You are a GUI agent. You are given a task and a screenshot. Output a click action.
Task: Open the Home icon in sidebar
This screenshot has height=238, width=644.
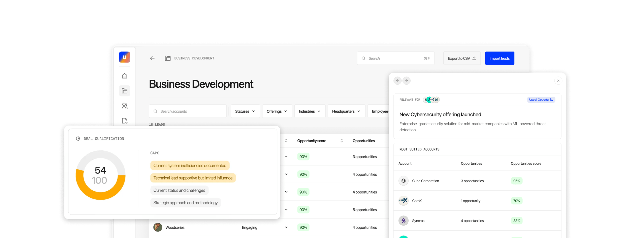coord(125,76)
